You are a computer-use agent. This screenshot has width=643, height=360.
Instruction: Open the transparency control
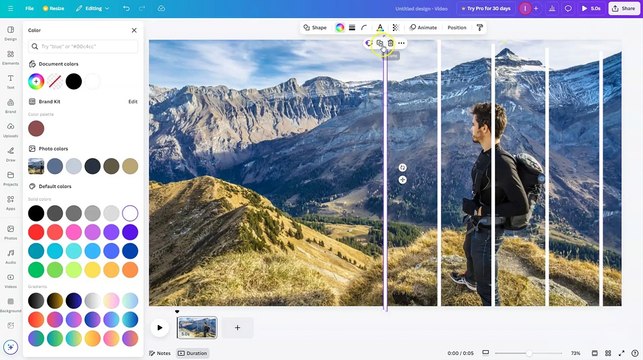(396, 27)
